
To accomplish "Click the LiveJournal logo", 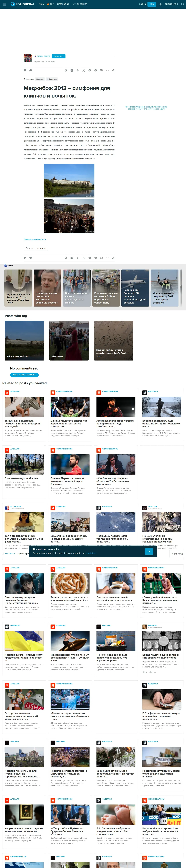I will click(23, 4).
